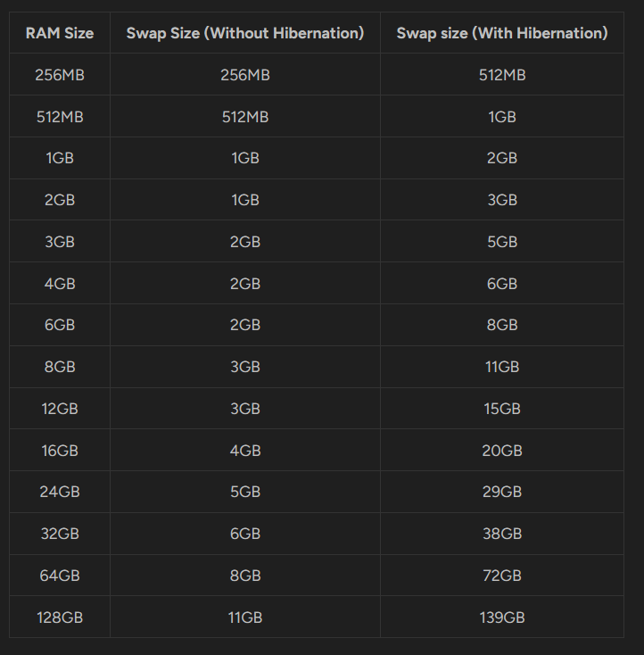
Task: Select the 38GB hibernation swap value
Action: (502, 534)
